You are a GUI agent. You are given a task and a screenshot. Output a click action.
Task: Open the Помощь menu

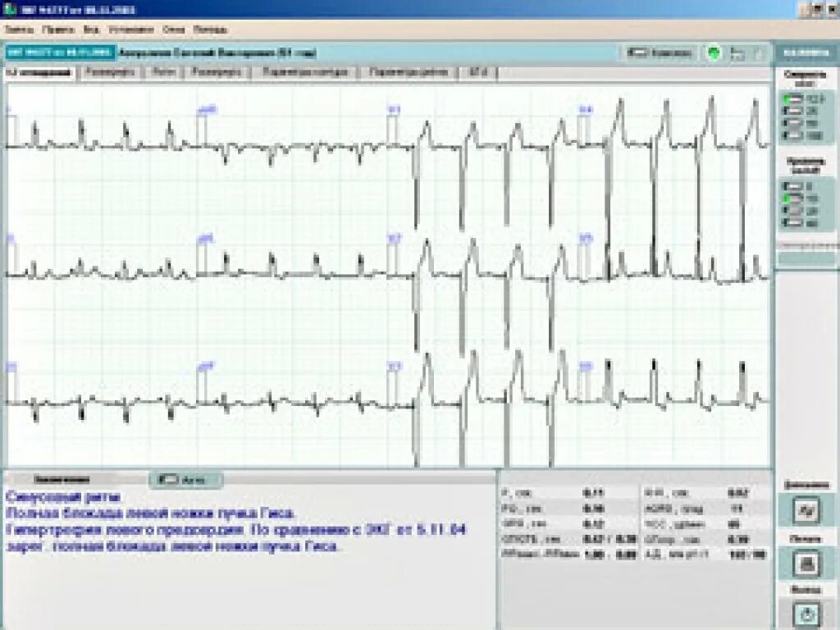click(210, 30)
